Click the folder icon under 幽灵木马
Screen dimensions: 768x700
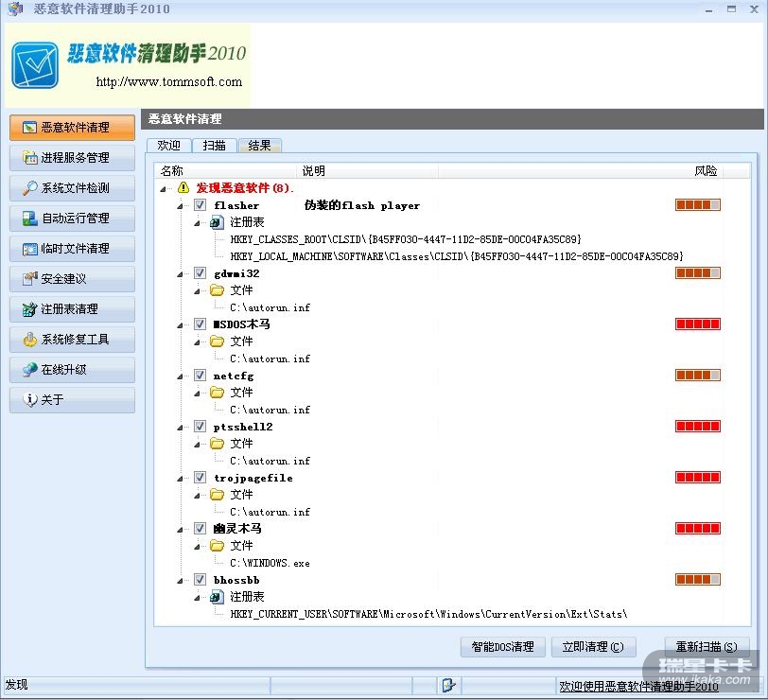click(217, 546)
